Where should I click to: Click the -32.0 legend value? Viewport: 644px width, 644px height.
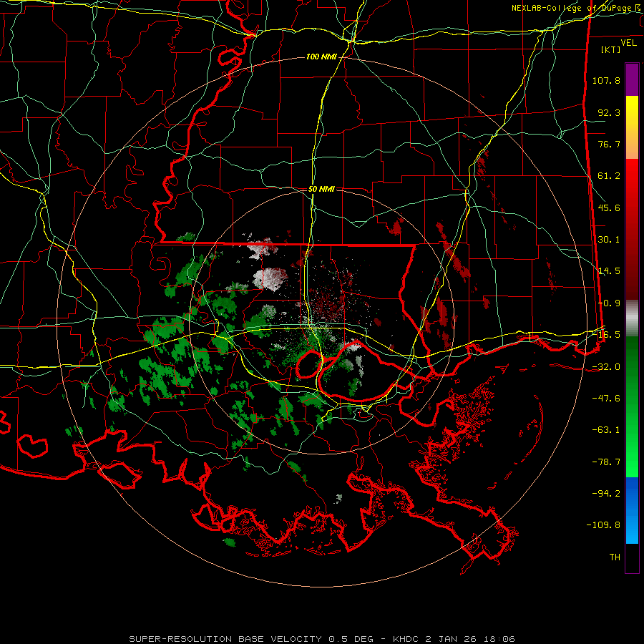point(606,367)
